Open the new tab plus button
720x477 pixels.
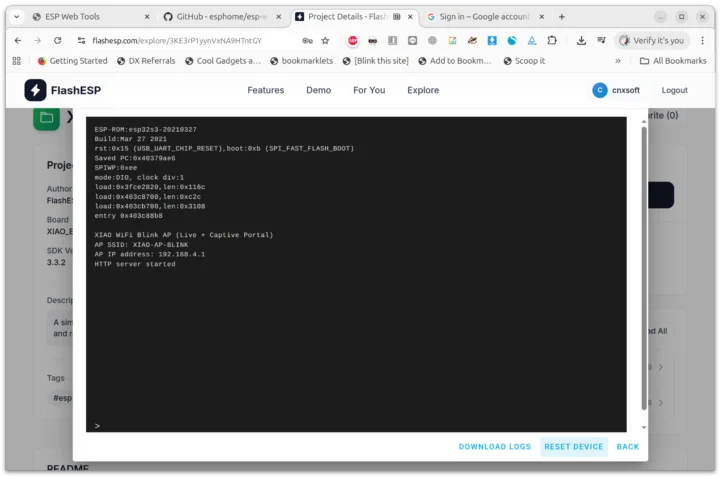562,17
